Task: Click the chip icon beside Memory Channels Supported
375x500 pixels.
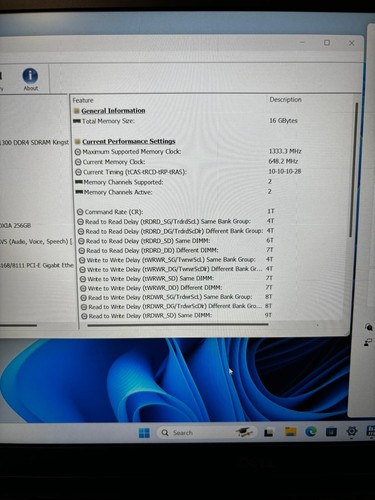Action: coord(79,182)
